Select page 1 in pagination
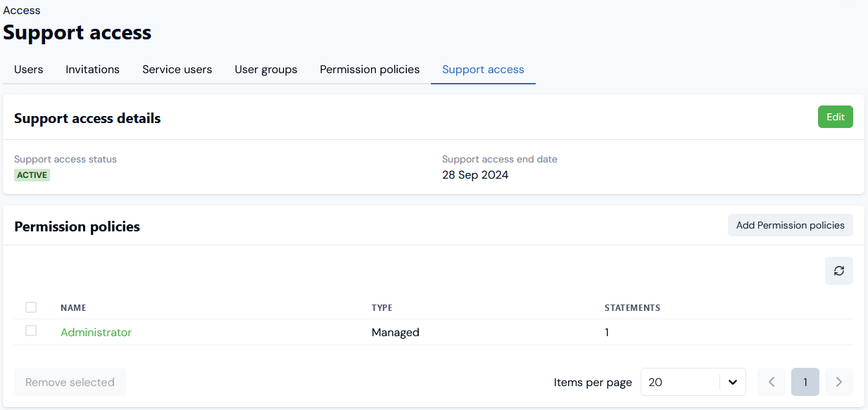 click(805, 382)
